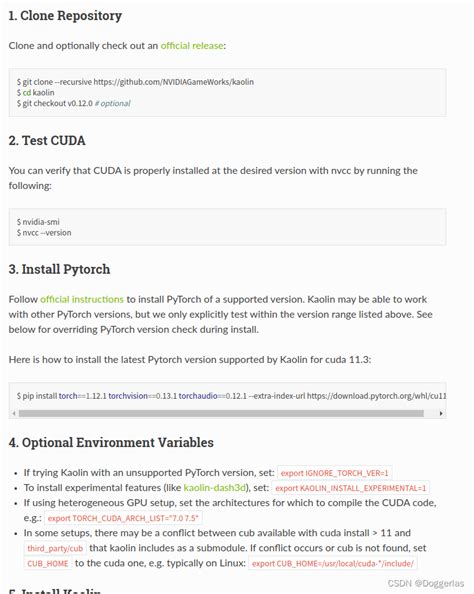Image resolution: width=474 pixels, height=594 pixels.
Task: Click the git clone command line
Action: click(135, 82)
